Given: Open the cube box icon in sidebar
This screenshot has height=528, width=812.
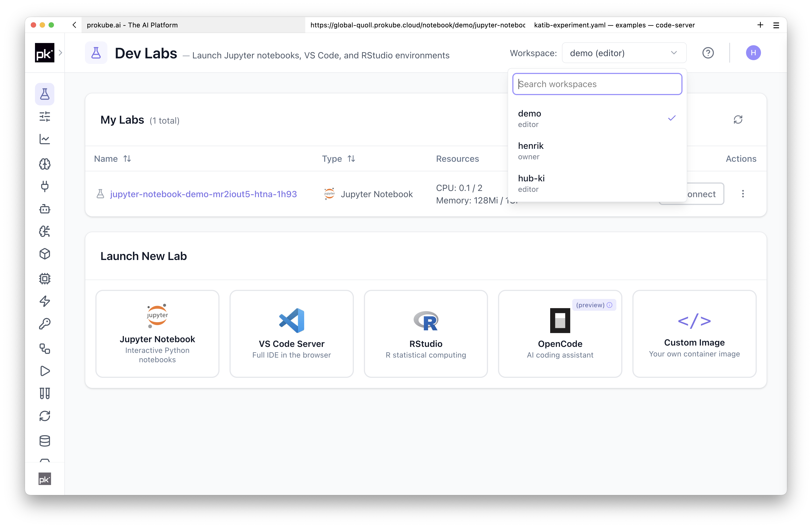Looking at the screenshot, I should click(x=45, y=254).
